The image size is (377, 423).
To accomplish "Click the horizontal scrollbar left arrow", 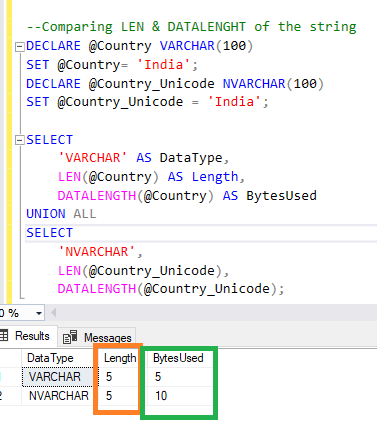I will (53, 313).
